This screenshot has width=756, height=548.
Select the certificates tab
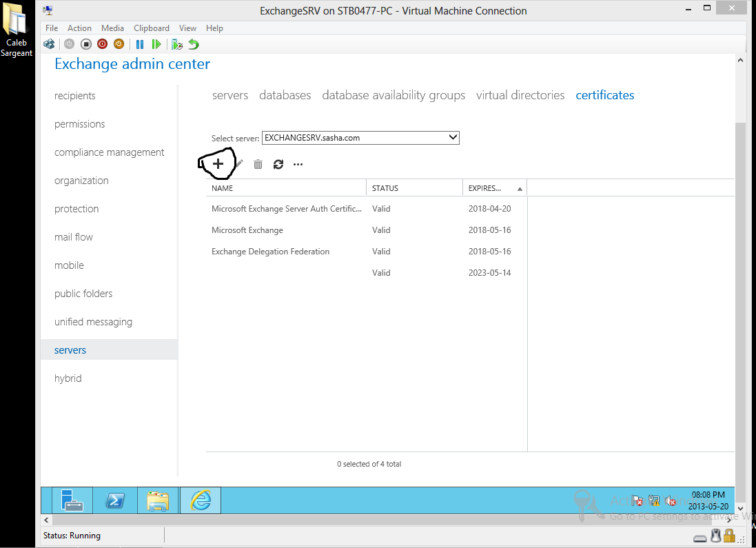click(604, 95)
